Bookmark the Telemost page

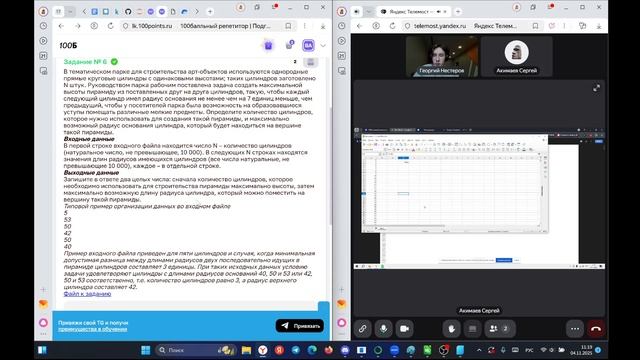tap(535, 26)
